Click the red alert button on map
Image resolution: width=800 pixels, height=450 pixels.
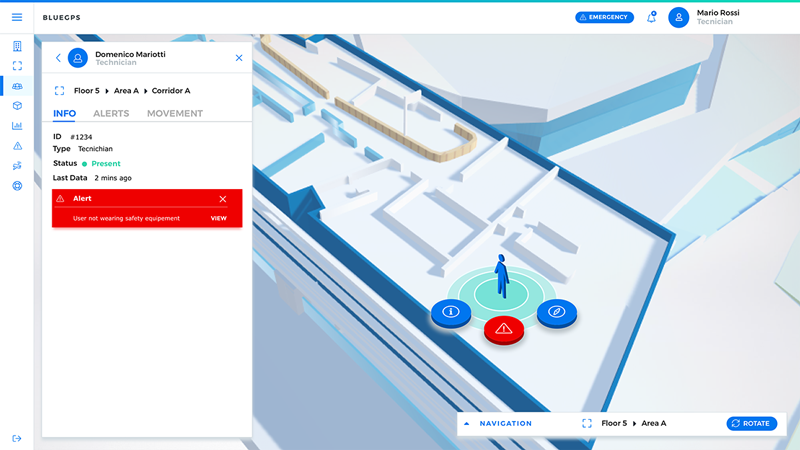[x=504, y=329]
